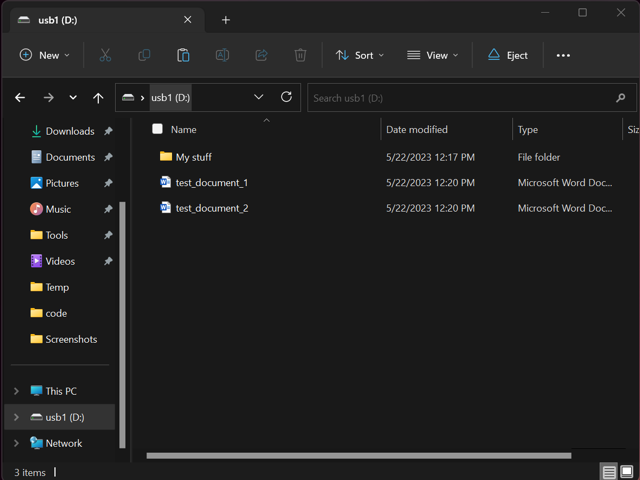
Task: Toggle the select all checkbox
Action: tap(157, 129)
